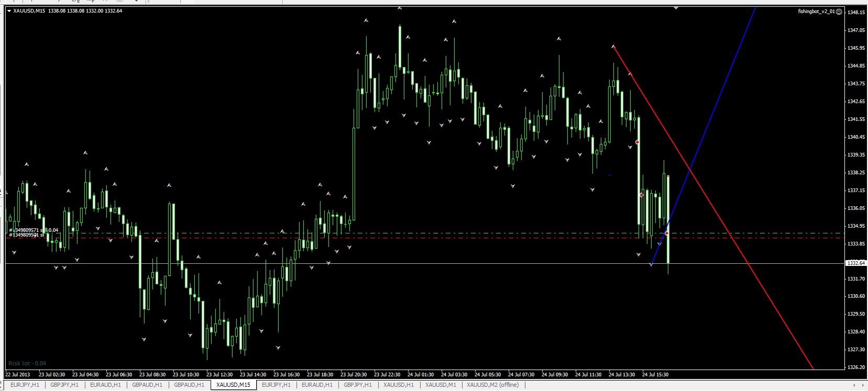The image size is (868, 391).
Task: Click the 24 Jul 15:30 time label
Action: pos(655,374)
